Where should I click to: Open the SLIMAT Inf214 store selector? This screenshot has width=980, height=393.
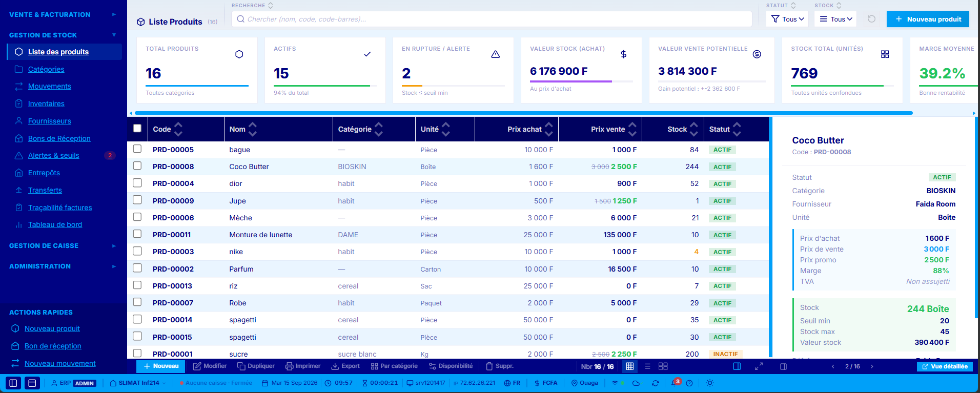(138, 383)
